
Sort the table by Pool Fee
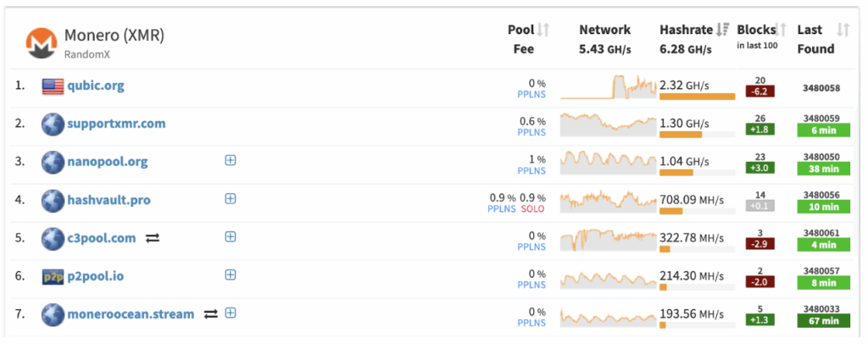pyautogui.click(x=543, y=31)
